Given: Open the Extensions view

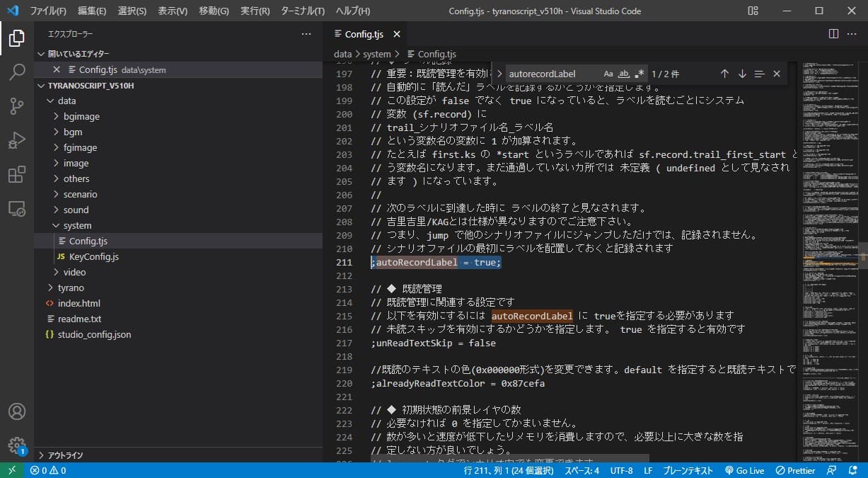Looking at the screenshot, I should (x=17, y=174).
